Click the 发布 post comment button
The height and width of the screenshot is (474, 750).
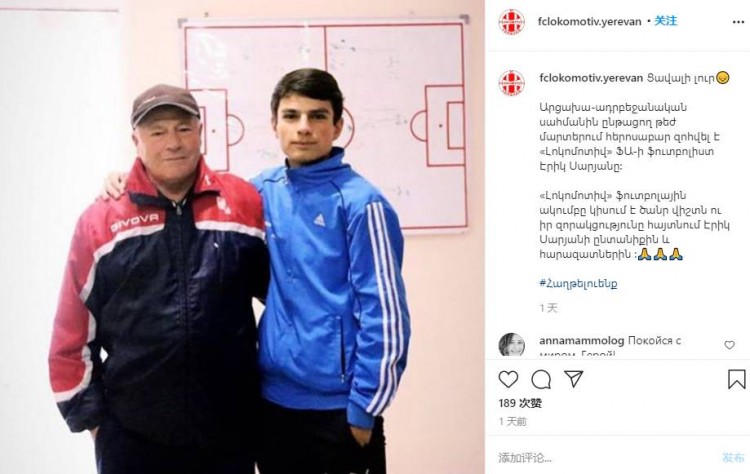tap(733, 458)
